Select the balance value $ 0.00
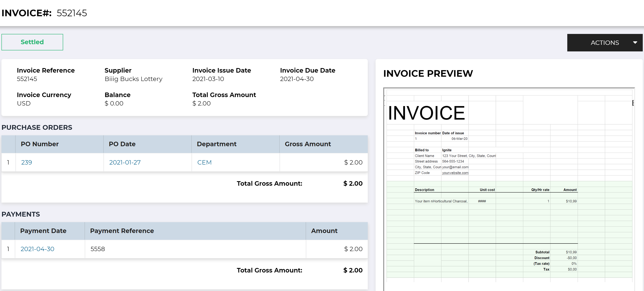This screenshot has height=291, width=644. (x=114, y=103)
